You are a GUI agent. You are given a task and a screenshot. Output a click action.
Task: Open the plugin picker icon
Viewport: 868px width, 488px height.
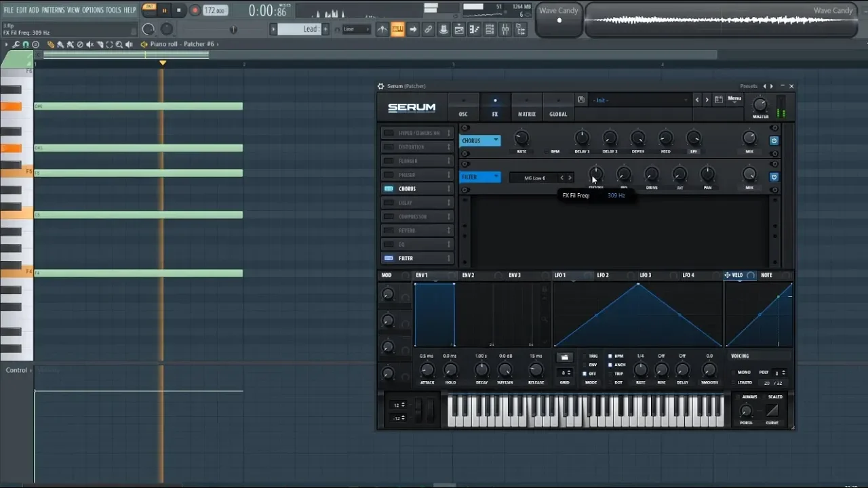pos(521,29)
